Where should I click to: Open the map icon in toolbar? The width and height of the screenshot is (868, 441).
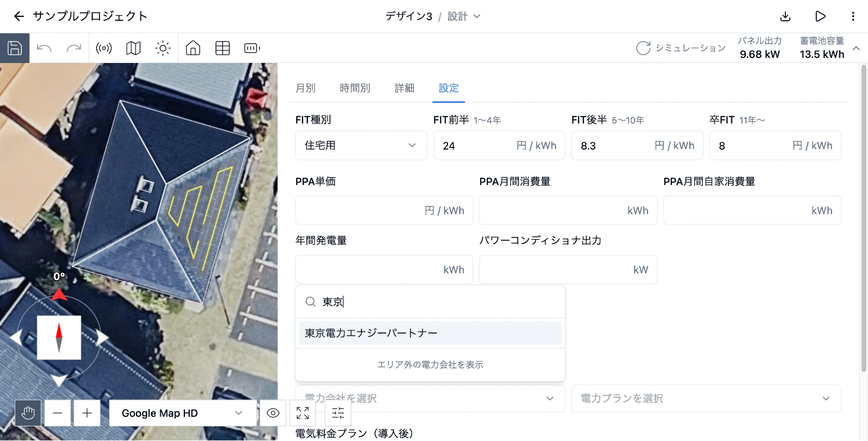133,48
